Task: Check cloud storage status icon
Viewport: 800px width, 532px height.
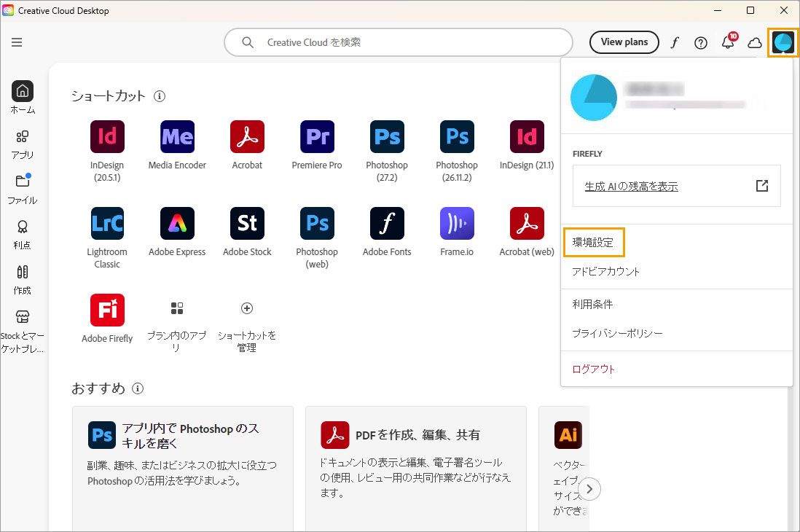Action: (x=755, y=42)
